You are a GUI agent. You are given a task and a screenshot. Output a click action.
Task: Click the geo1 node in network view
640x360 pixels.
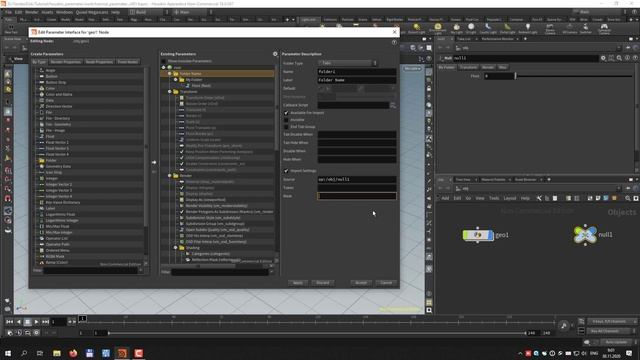coord(478,235)
